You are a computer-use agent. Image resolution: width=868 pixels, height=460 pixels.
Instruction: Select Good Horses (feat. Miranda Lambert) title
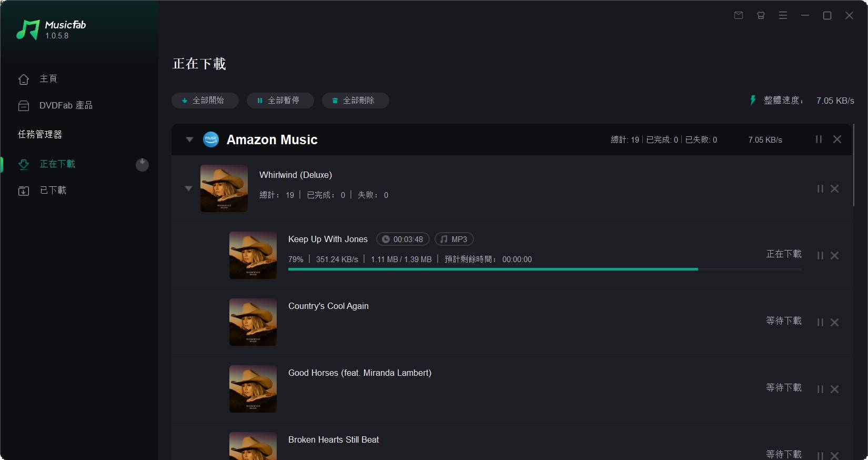pos(360,373)
